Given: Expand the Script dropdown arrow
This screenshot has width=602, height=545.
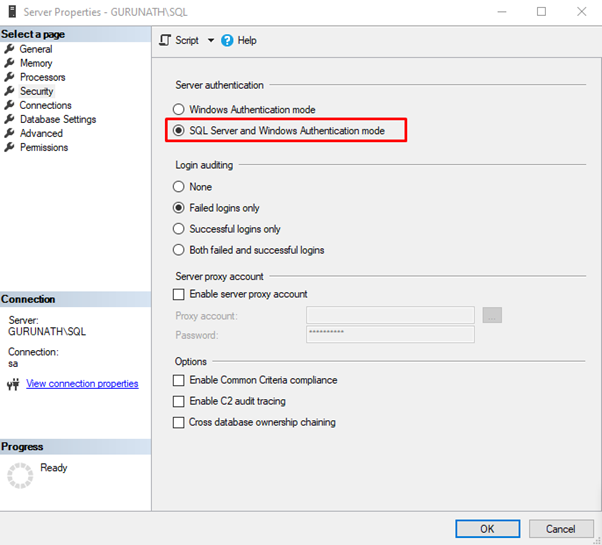Looking at the screenshot, I should (x=211, y=40).
